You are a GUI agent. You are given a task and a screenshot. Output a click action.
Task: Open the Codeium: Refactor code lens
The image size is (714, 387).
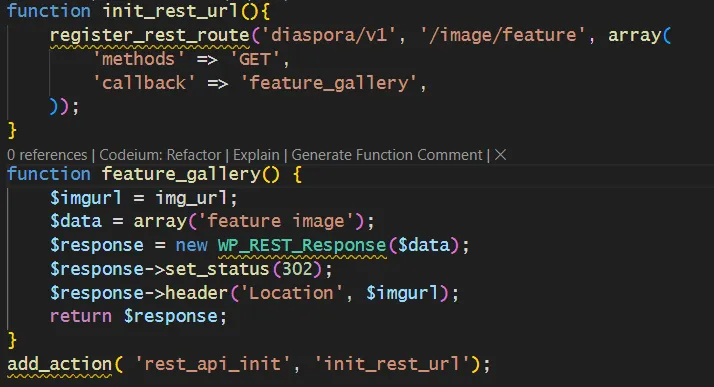click(x=160, y=155)
